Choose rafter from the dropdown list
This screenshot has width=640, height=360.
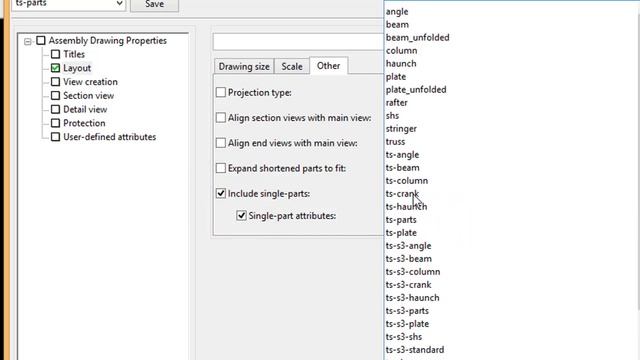click(397, 103)
